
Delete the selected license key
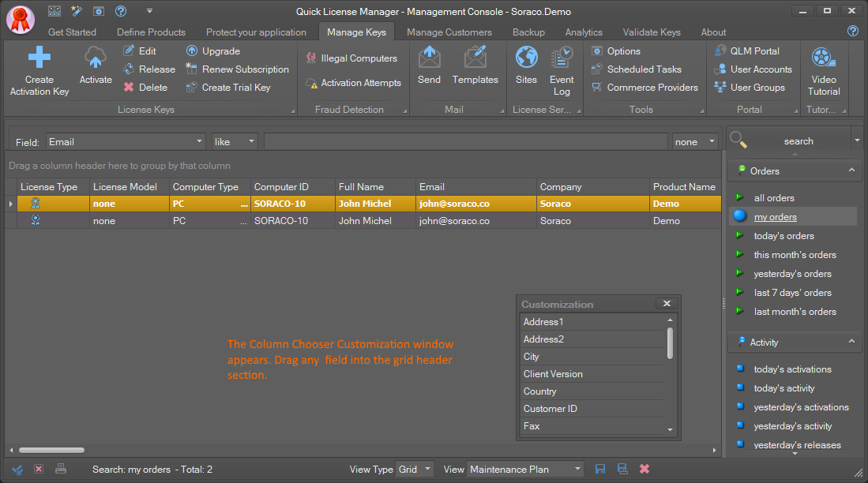145,88
